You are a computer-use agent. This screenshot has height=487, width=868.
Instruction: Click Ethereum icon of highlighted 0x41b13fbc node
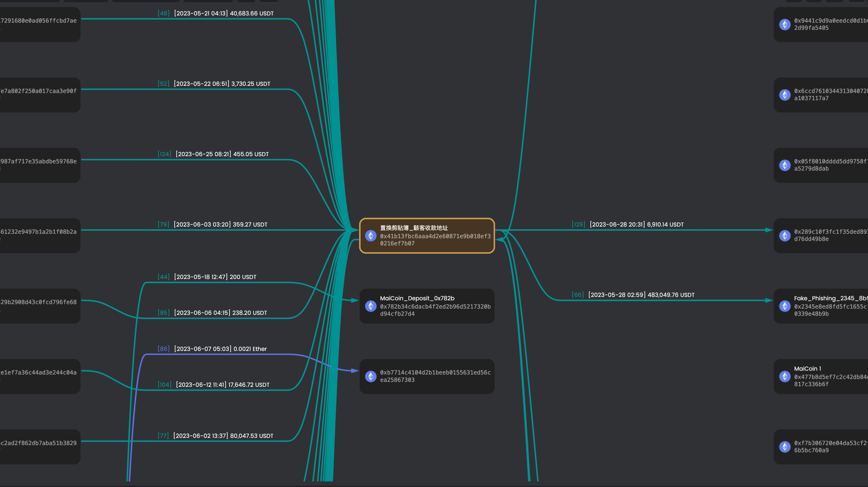[371, 236]
